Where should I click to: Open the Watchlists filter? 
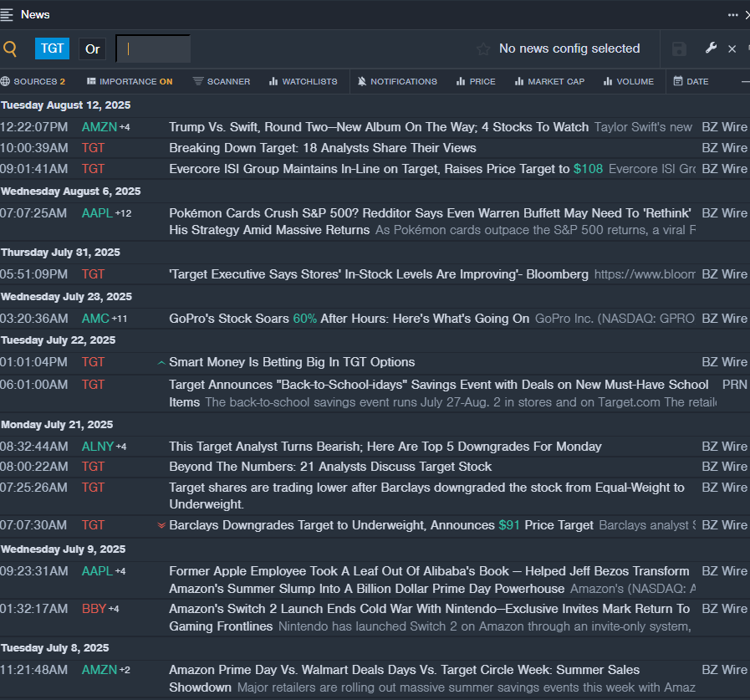(304, 81)
